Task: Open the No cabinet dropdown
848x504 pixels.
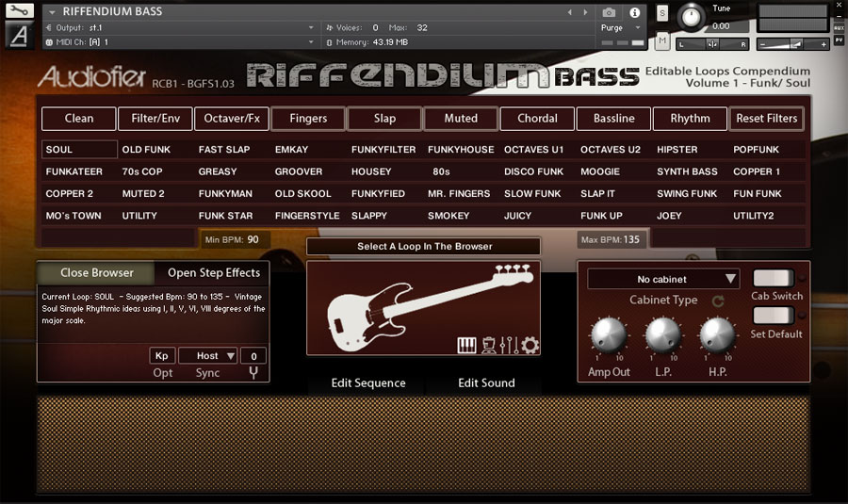Action: coord(663,279)
